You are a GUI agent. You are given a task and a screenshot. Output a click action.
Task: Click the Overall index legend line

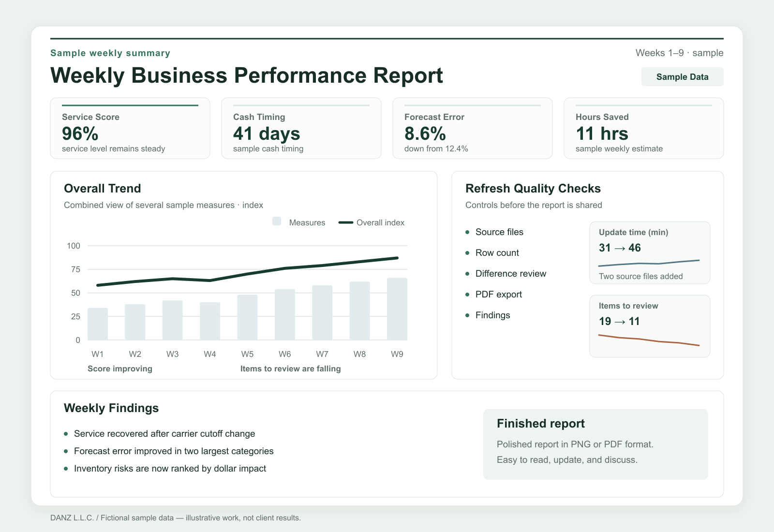click(x=346, y=222)
